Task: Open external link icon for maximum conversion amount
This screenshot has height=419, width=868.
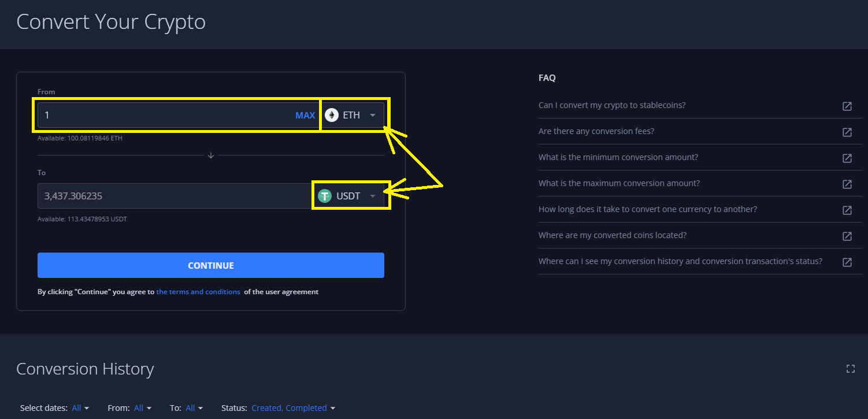Action: pos(847,184)
